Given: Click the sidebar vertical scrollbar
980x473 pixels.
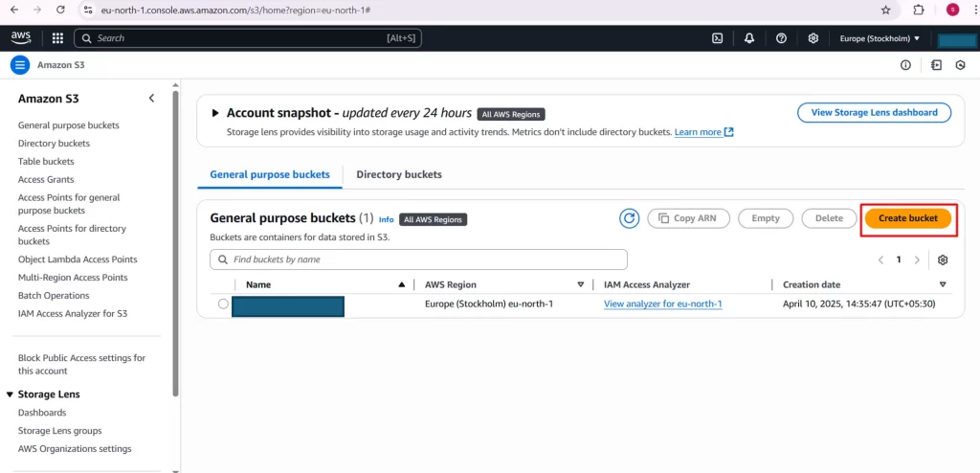Looking at the screenshot, I should (x=176, y=244).
